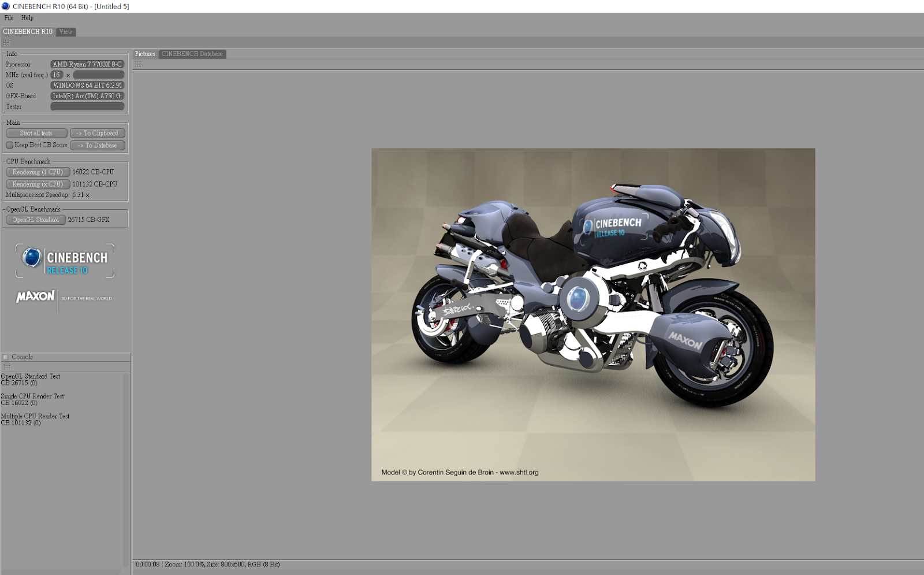This screenshot has height=575, width=924.
Task: Open the Help menu
Action: point(27,17)
